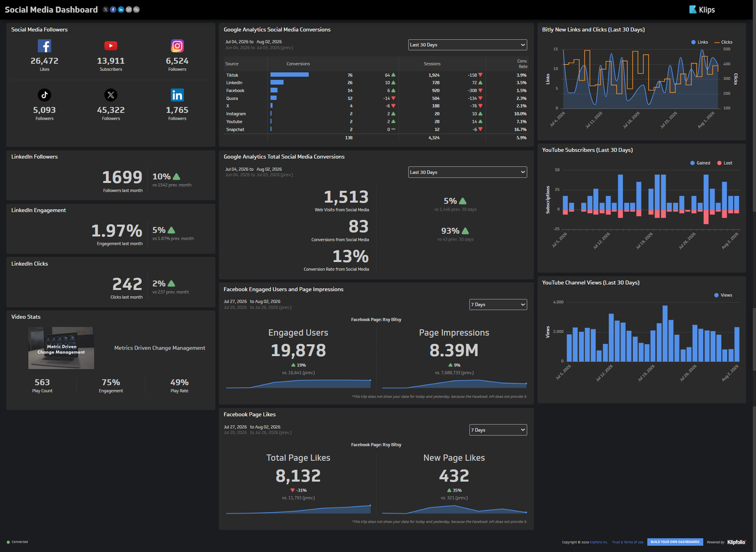Open LinkedIn followers icon in followers panel
Viewport: 756px width, 552px height.
click(177, 95)
